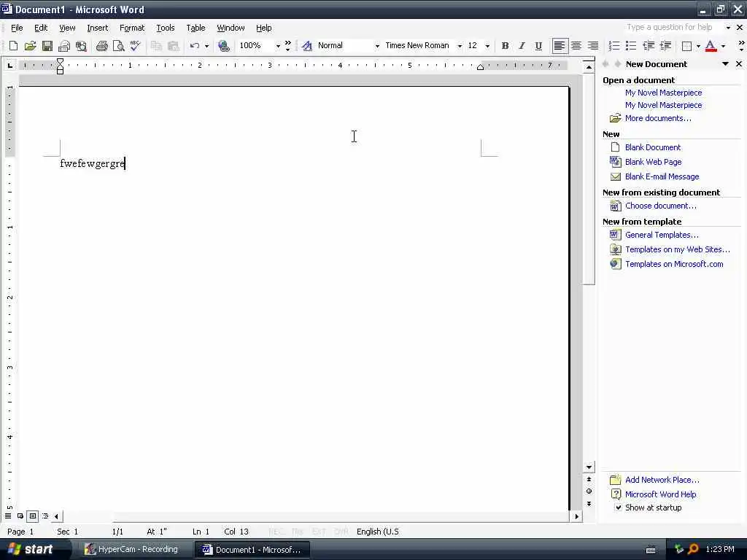Click Choose document… link

click(x=661, y=206)
